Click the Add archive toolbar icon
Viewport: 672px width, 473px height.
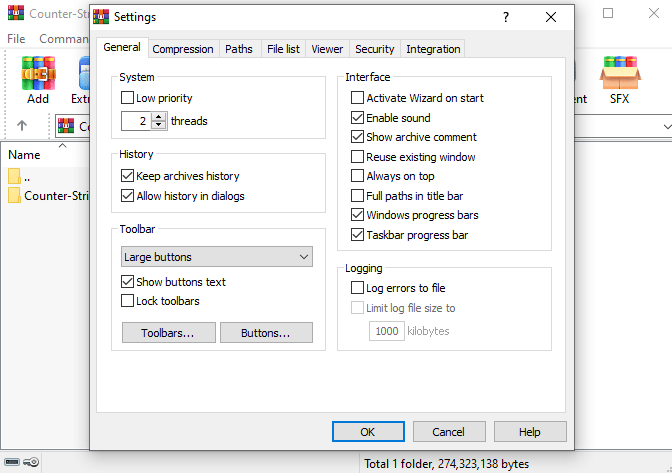(x=38, y=74)
